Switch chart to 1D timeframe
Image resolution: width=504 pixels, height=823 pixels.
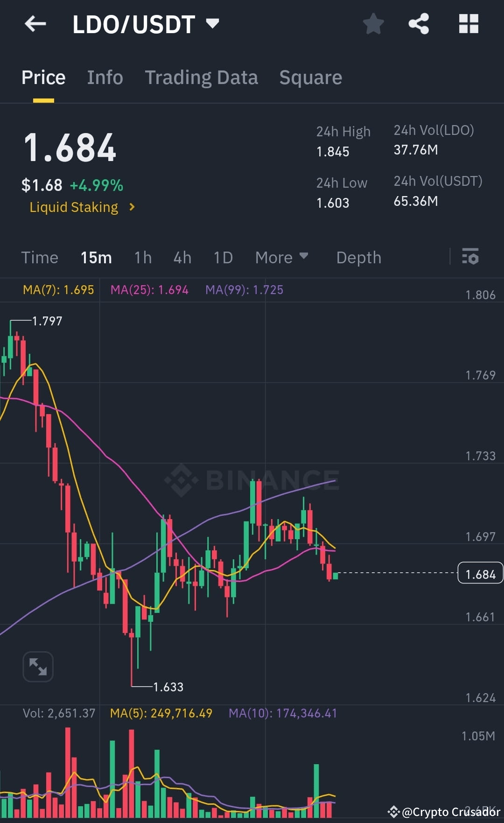point(223,257)
